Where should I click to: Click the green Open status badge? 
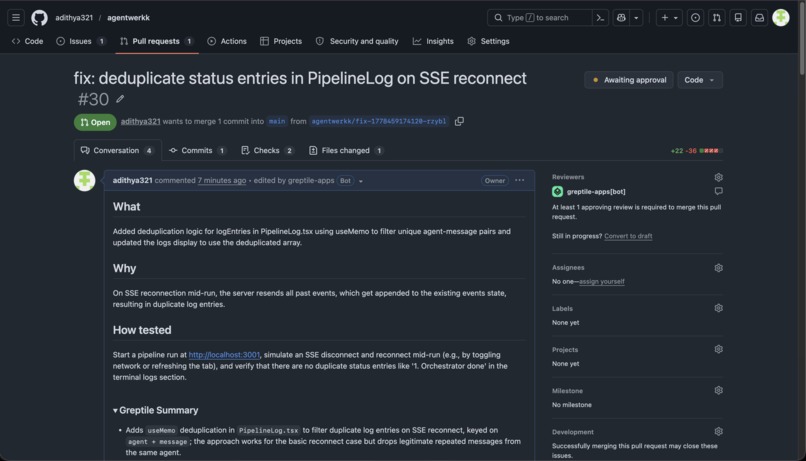(95, 122)
